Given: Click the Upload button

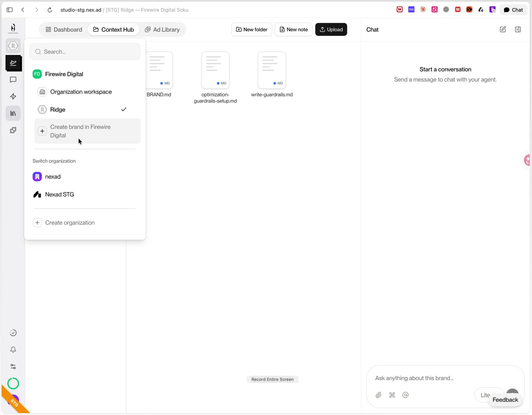Looking at the screenshot, I should tap(331, 30).
